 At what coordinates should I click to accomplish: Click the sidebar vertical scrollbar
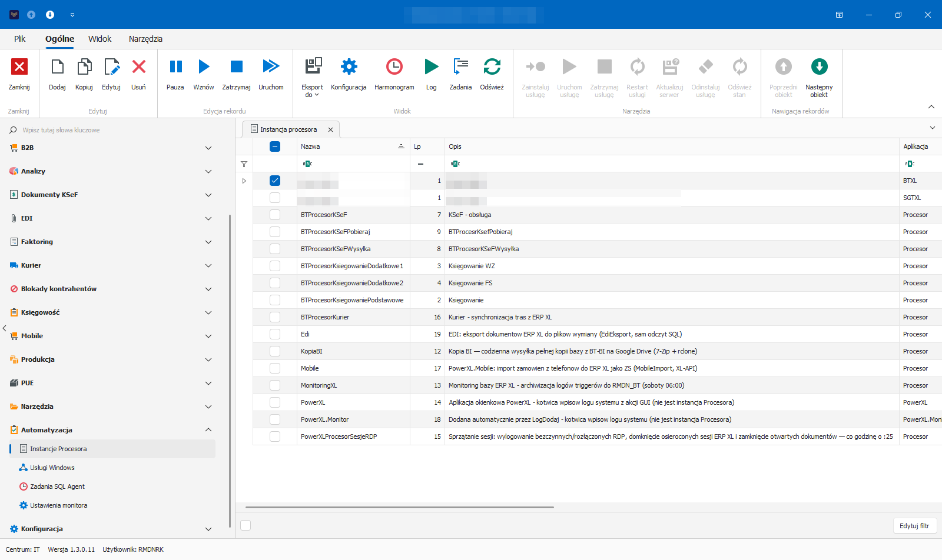click(230, 371)
